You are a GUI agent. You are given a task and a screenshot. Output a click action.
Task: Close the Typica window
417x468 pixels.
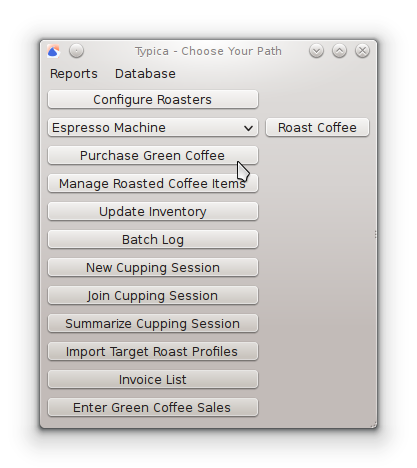[362, 51]
